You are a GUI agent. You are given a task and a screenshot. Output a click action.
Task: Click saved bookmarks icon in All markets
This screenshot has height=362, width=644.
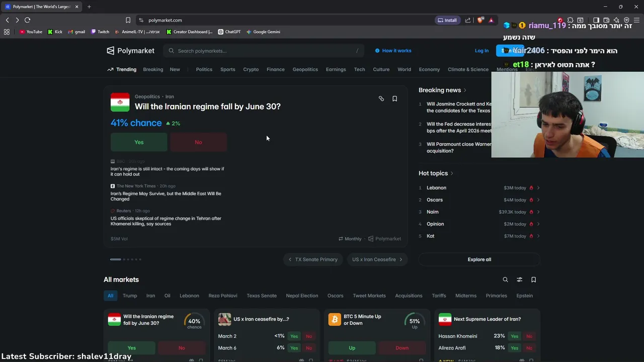533,280
